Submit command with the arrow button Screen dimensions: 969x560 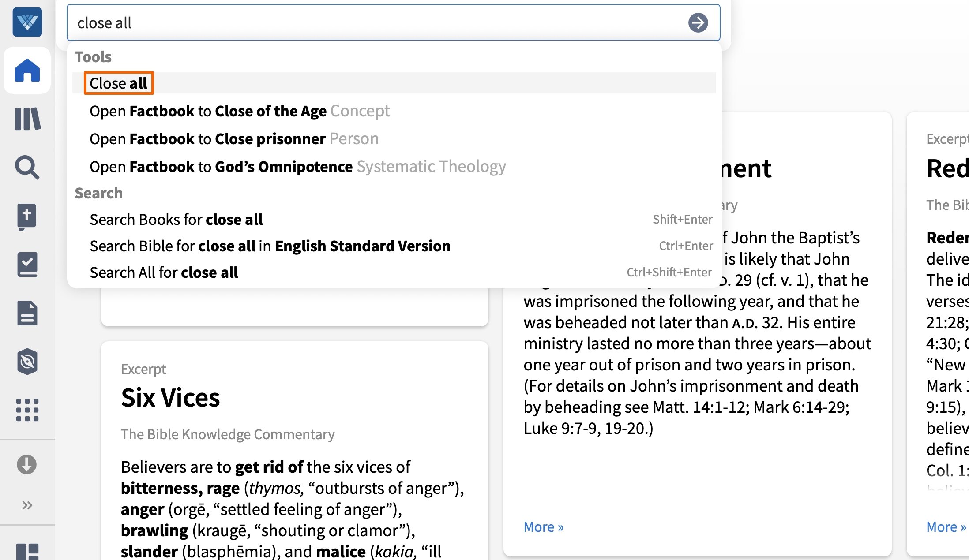pos(698,23)
